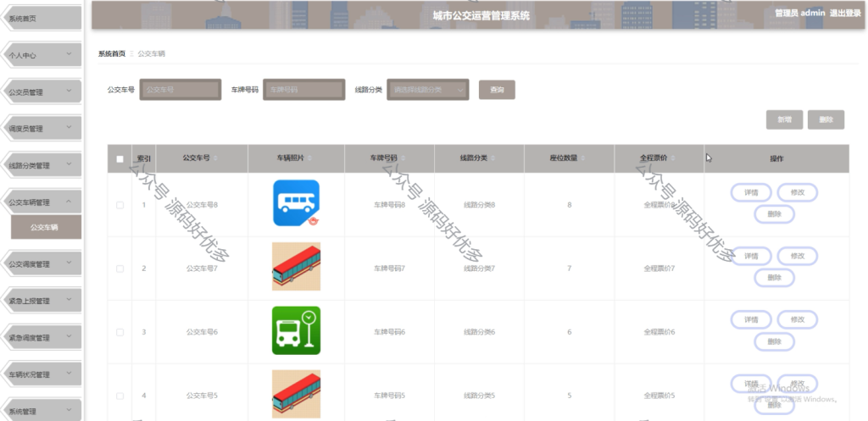Viewport: 868px width, 421px height.
Task: Focus the 公交车号 search input
Action: 181,90
